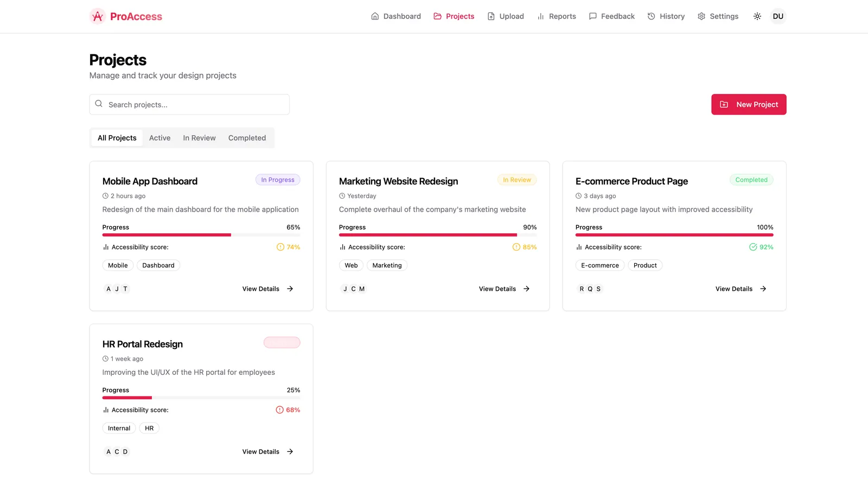The width and height of the screenshot is (868, 498).
Task: Select the Marketing tag
Action: coord(387,265)
